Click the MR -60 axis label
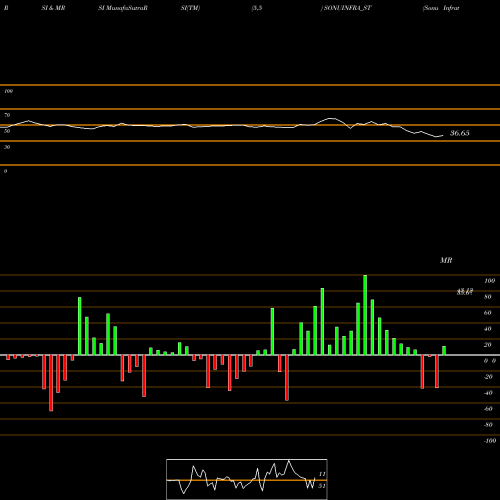The height and width of the screenshot is (500, 500). coord(488,409)
